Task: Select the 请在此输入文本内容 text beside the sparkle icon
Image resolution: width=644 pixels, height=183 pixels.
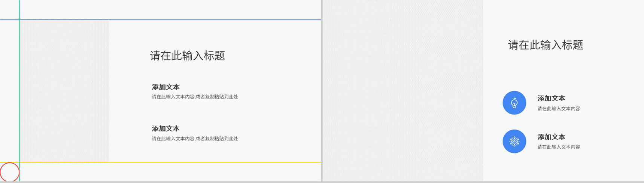Action: click(559, 147)
